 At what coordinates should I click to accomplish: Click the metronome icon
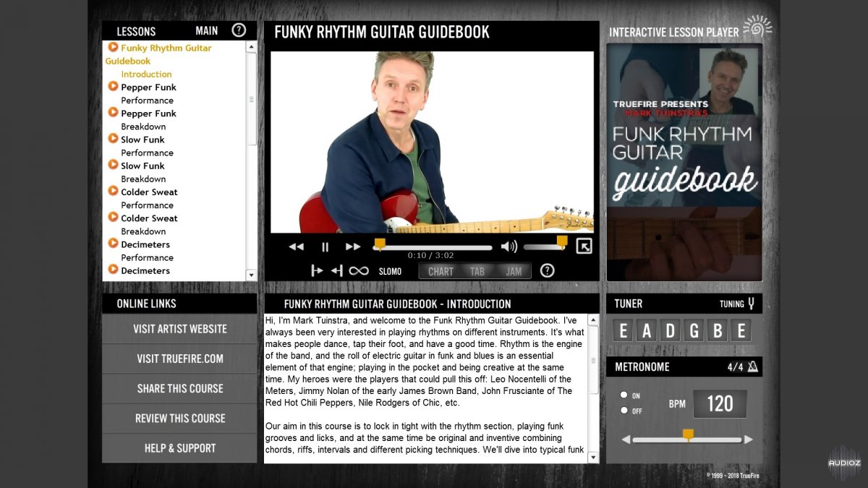coord(752,367)
